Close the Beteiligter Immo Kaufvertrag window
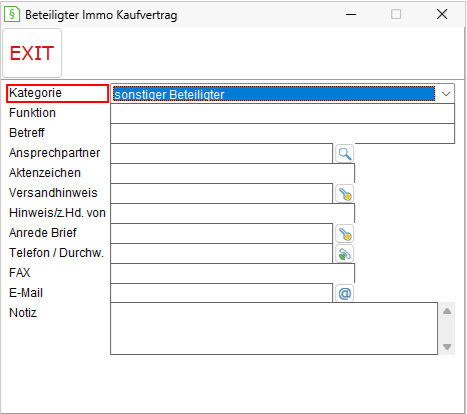Viewport: 467px width, 414px height. pyautogui.click(x=442, y=14)
